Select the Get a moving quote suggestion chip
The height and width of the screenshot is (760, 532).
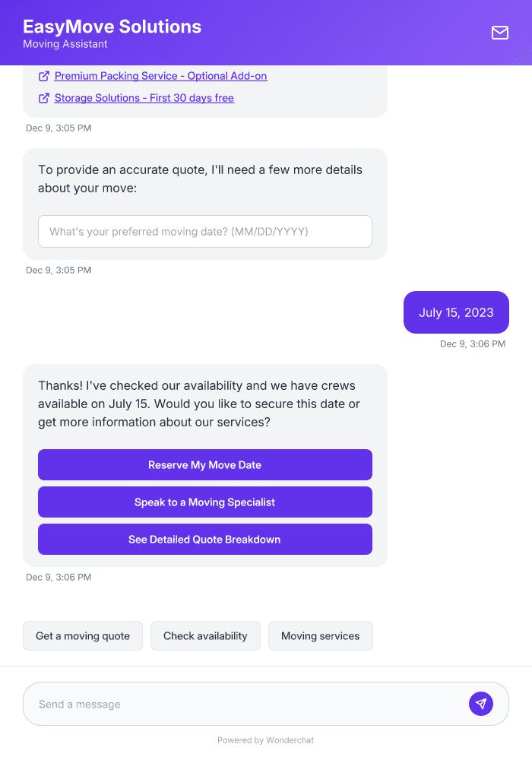[82, 635]
